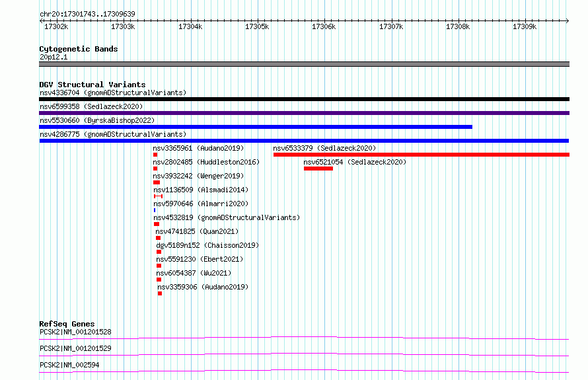Viewport: 588px width, 380px height.
Task: Select the red nsv3932242 variant marker
Action: [x=157, y=182]
